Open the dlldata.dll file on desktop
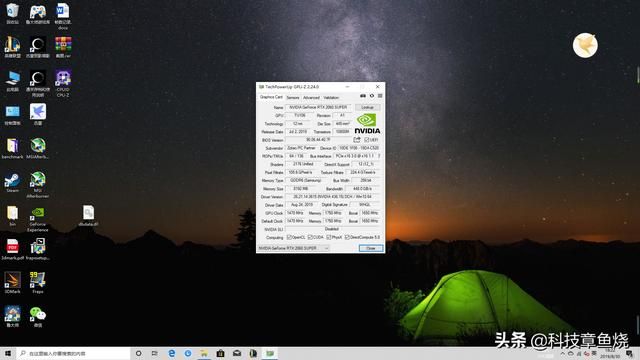640x360 pixels. tap(88, 216)
